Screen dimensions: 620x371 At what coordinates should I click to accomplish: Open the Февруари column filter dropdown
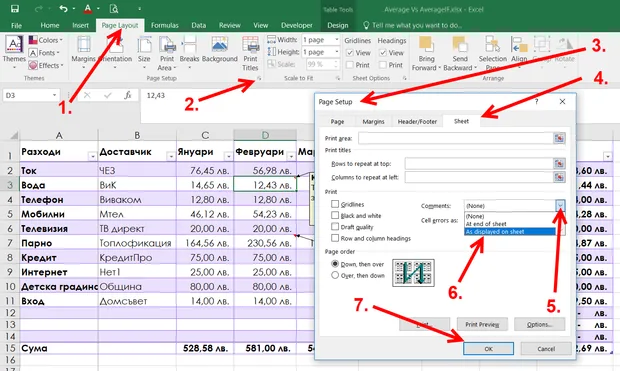291,157
